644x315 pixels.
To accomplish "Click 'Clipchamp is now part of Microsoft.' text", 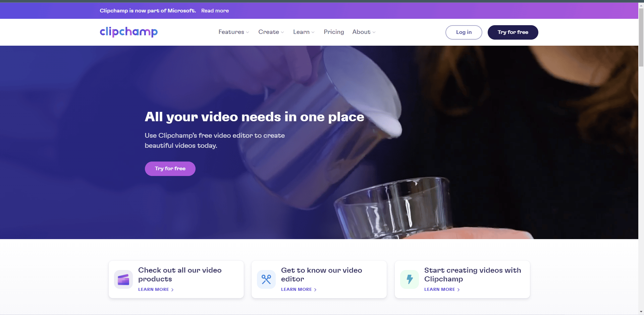I will coord(148,11).
